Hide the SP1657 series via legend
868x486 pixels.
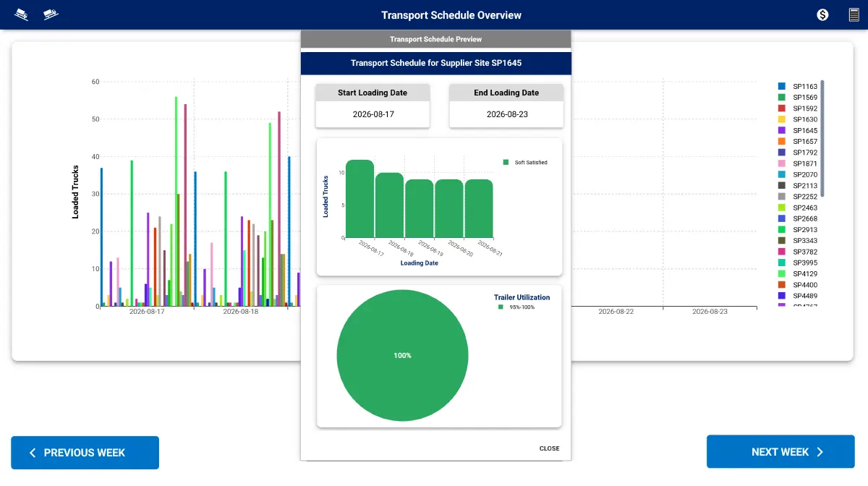(798, 142)
